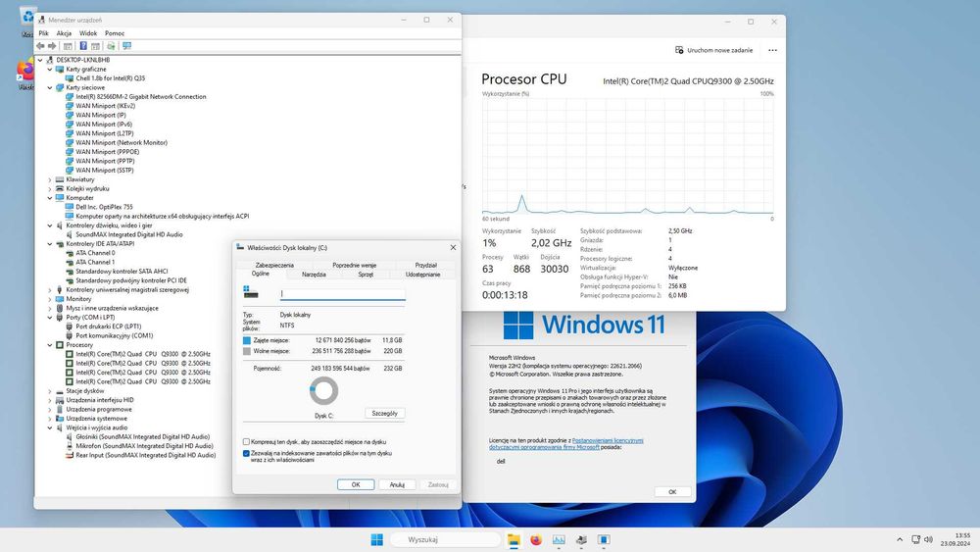Switch to the Poprzednie wersje tab

click(355, 265)
